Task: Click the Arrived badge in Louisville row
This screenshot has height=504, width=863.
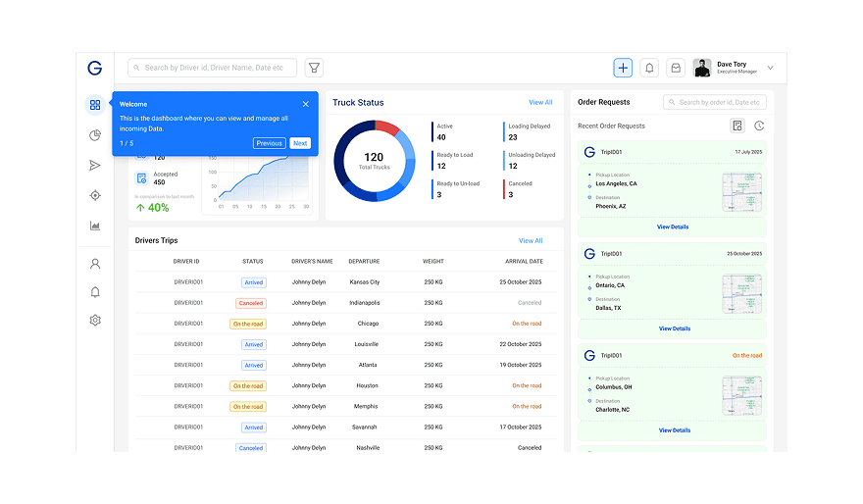Action: click(x=254, y=344)
